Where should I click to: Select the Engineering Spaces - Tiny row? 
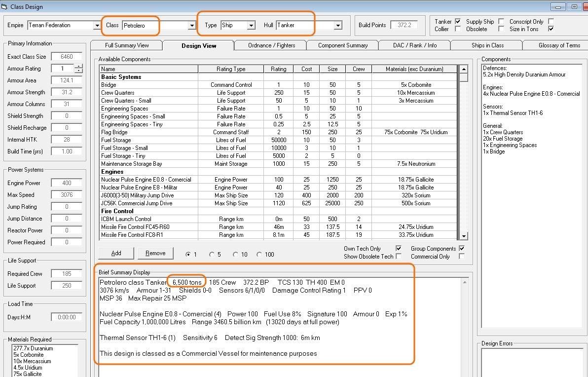(278, 124)
